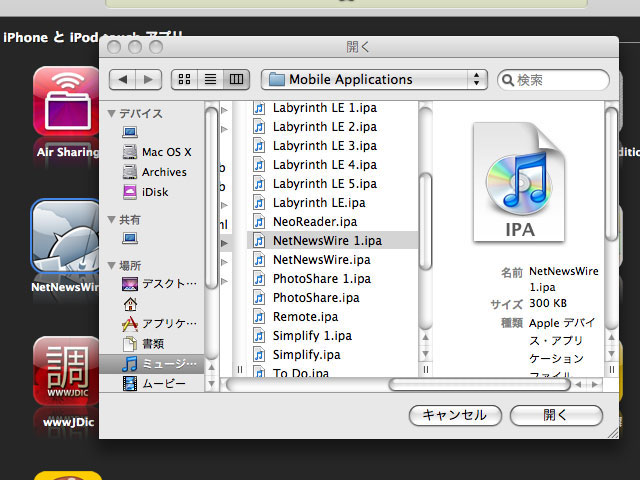Click the 開く open button

pyautogui.click(x=556, y=415)
